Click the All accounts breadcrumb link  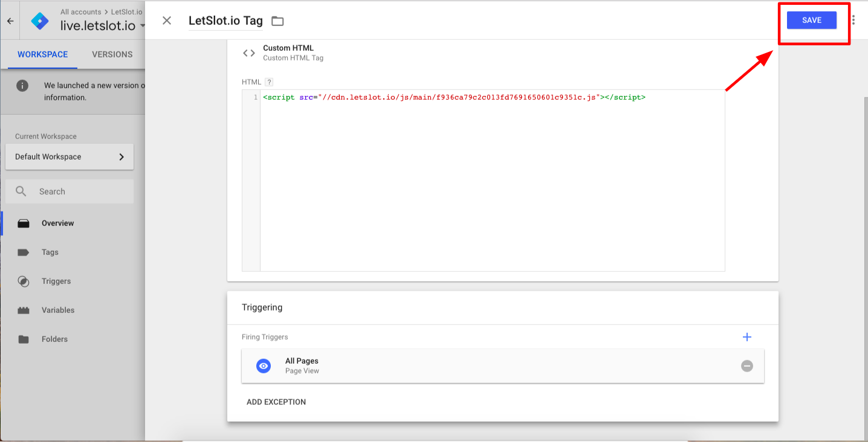coord(81,12)
